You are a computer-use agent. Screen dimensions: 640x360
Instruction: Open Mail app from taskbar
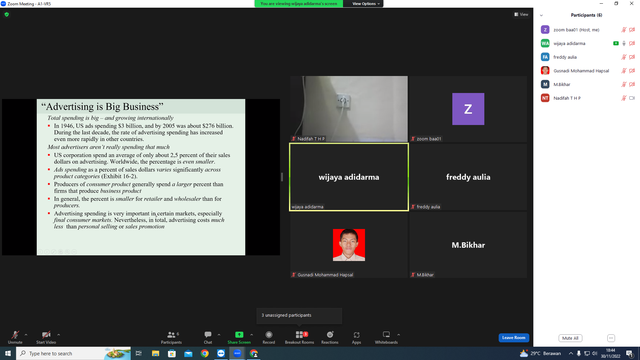coord(188,353)
